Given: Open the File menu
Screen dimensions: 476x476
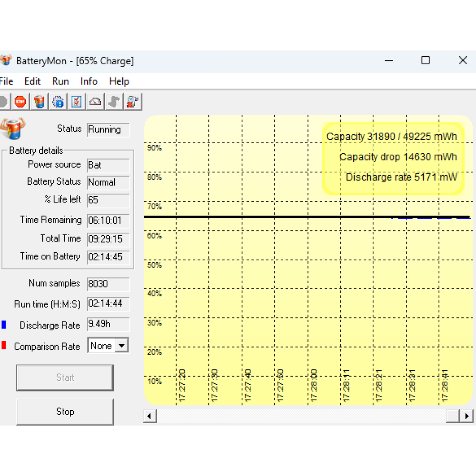Looking at the screenshot, I should click(6, 81).
